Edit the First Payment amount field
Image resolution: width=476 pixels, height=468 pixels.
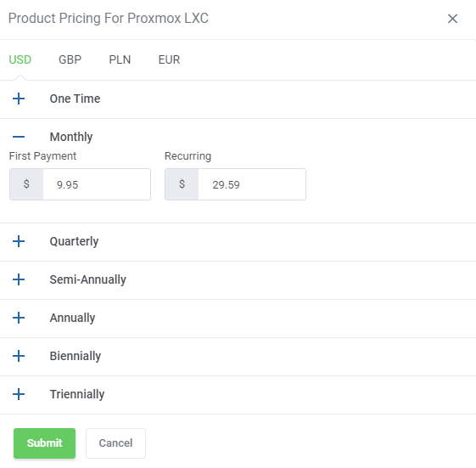coord(97,184)
